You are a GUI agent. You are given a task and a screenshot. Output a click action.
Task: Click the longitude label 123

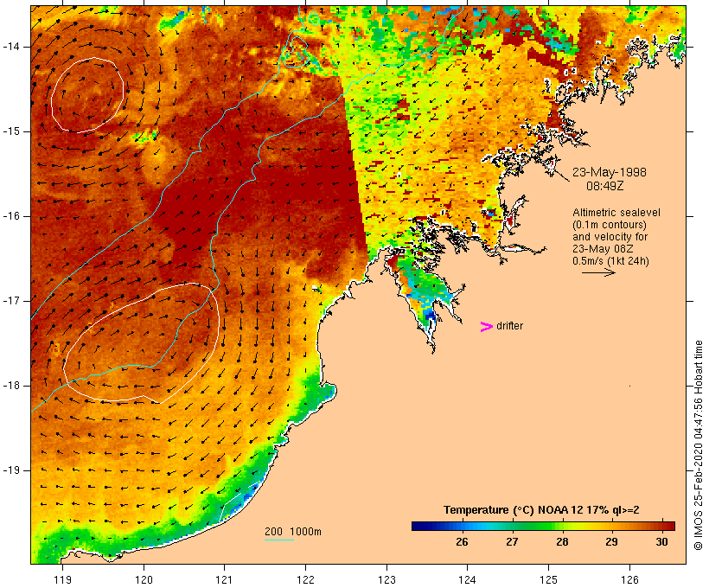(x=386, y=579)
